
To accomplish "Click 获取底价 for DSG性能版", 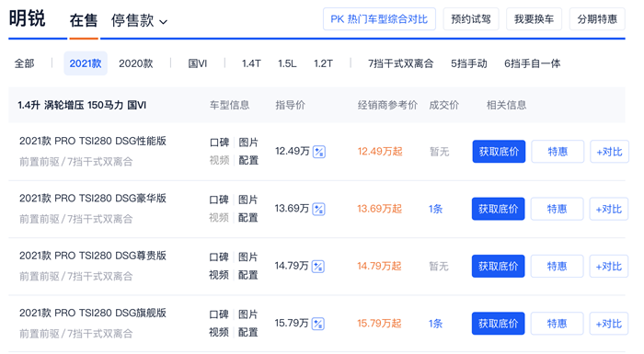I will (499, 152).
